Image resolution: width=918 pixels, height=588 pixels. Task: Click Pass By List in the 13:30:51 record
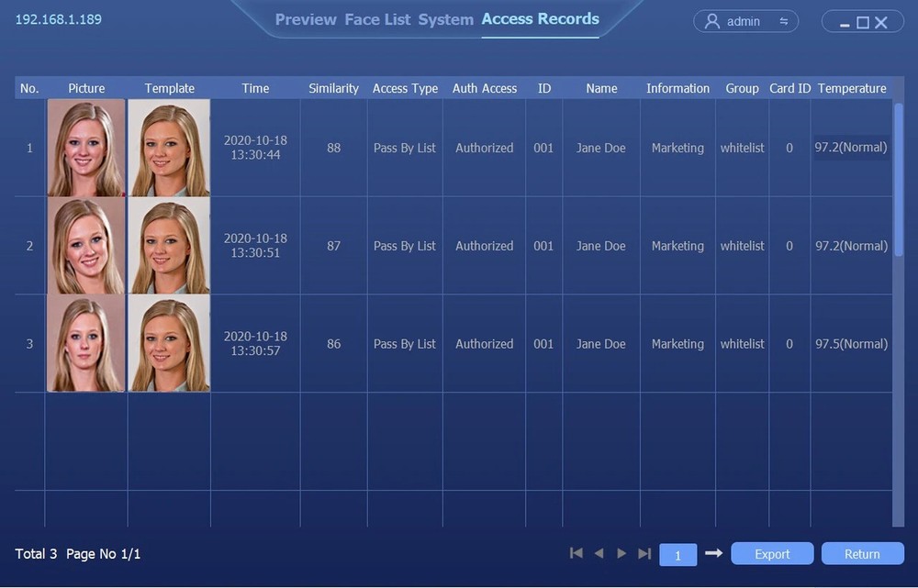pyautogui.click(x=405, y=246)
